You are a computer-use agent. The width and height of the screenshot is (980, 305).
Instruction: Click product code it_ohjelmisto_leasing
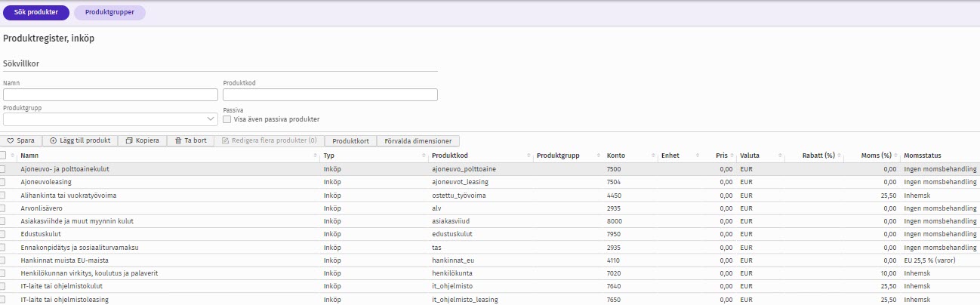pos(465,299)
